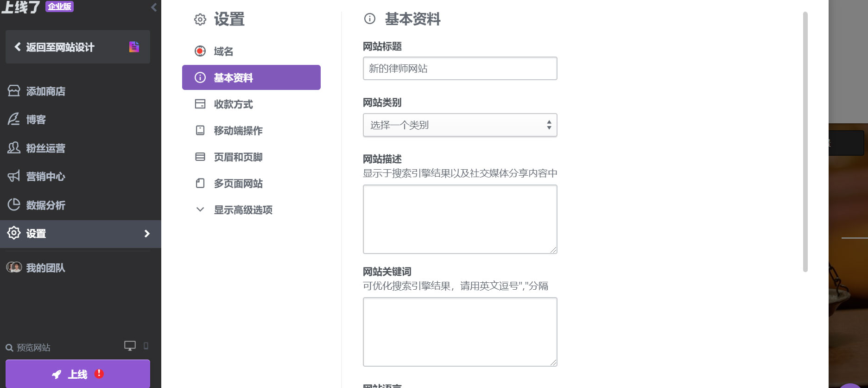Viewport: 868px width, 388px height.
Task: Open 粉丝运营 fans icon
Action: tap(14, 148)
